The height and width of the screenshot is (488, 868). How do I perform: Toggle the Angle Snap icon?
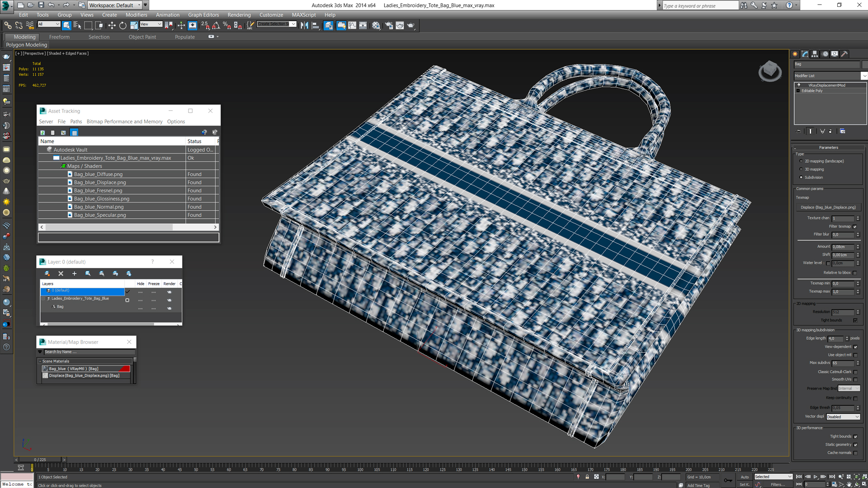(216, 26)
